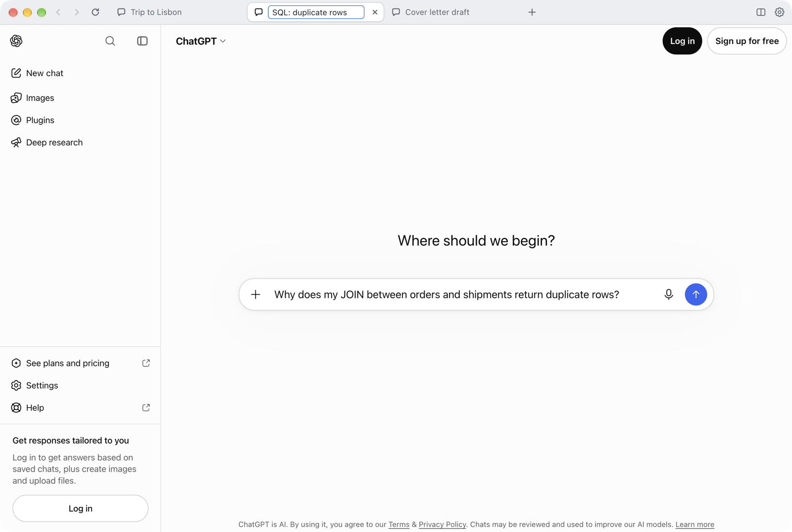Image resolution: width=792 pixels, height=532 pixels.
Task: Click Sign up for free button
Action: point(746,41)
